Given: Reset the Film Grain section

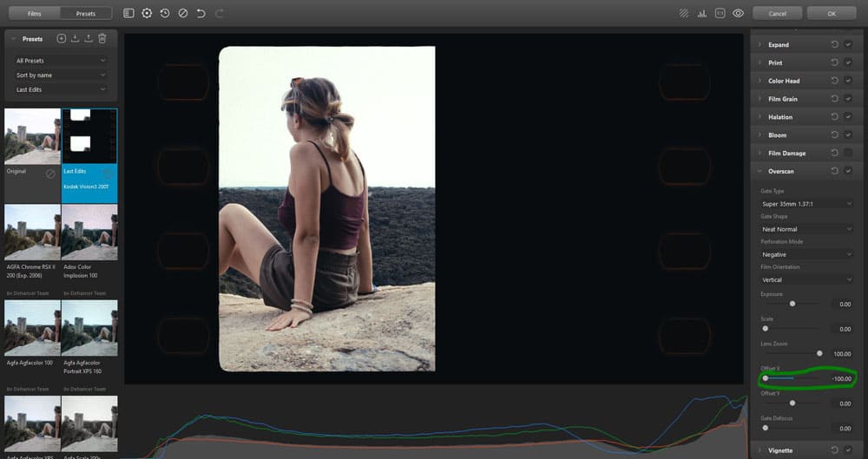Looking at the screenshot, I should pyautogui.click(x=835, y=99).
